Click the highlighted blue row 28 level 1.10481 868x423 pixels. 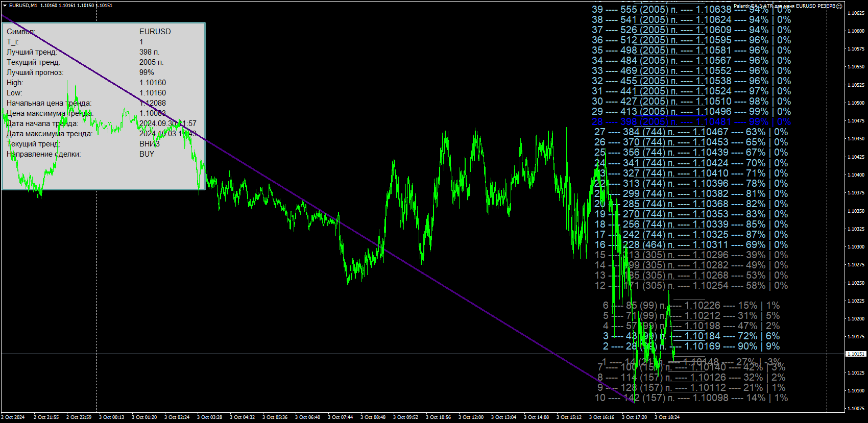point(691,122)
